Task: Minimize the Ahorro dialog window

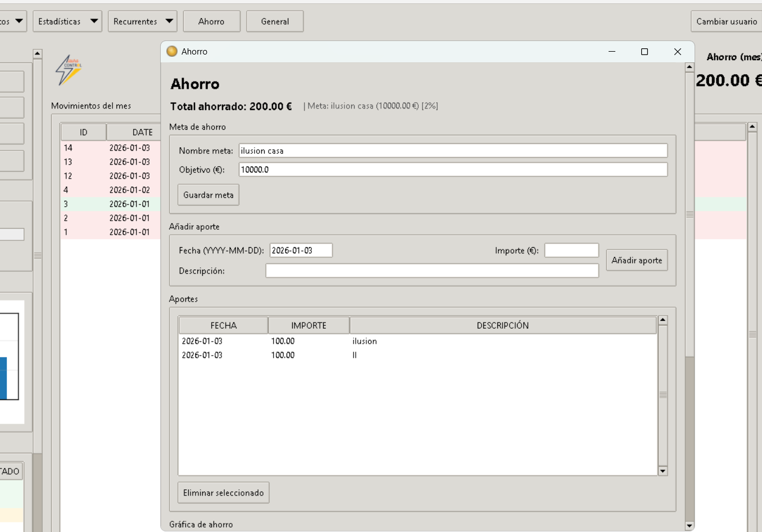Action: (612, 52)
